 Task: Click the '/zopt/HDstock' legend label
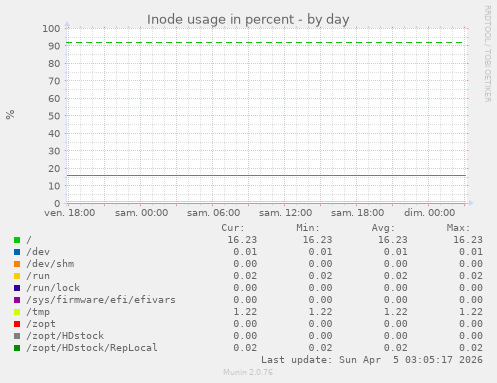tap(65, 336)
